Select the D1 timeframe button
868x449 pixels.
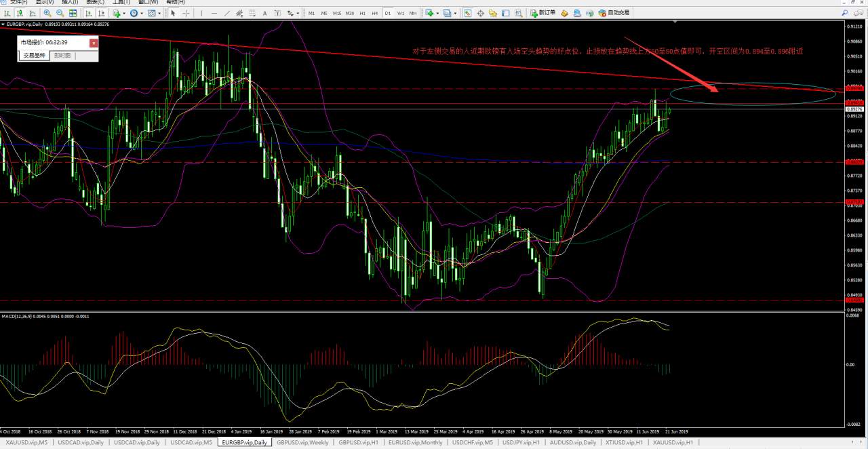point(388,13)
